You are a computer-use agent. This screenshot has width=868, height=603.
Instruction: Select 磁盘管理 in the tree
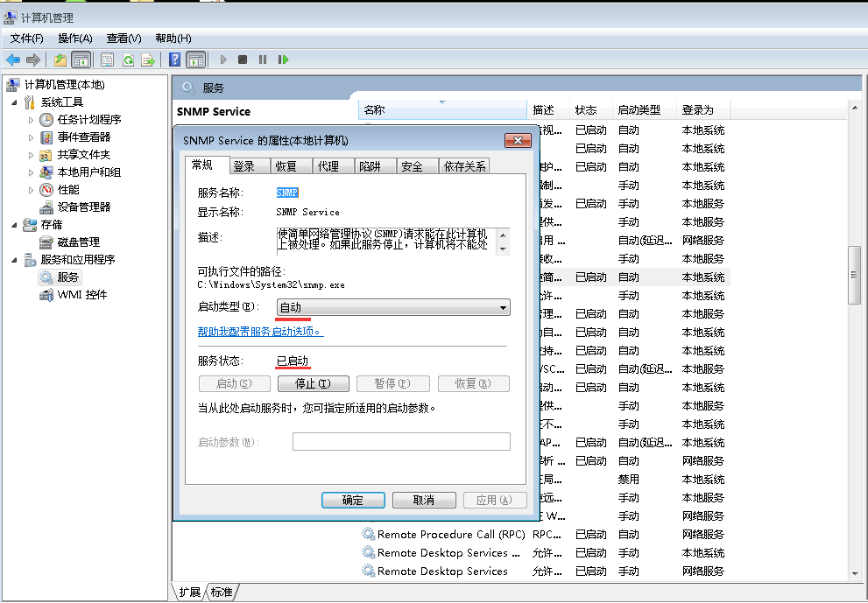coord(79,242)
